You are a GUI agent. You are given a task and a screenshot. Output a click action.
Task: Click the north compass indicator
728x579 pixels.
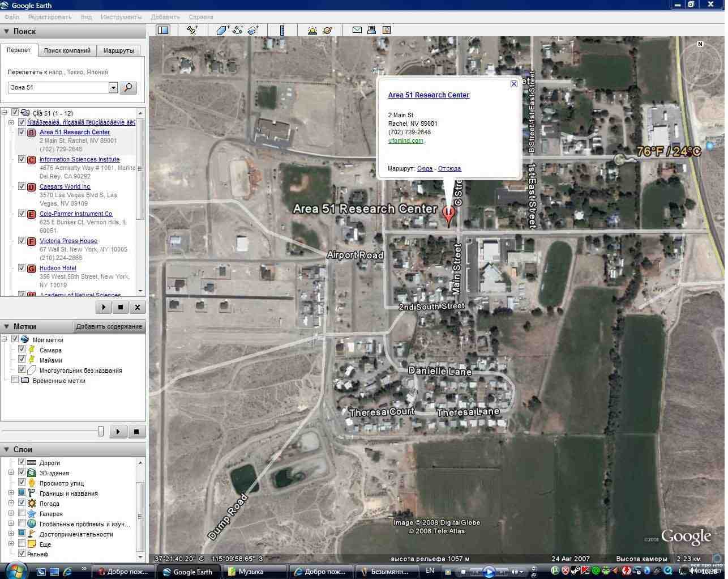point(700,44)
